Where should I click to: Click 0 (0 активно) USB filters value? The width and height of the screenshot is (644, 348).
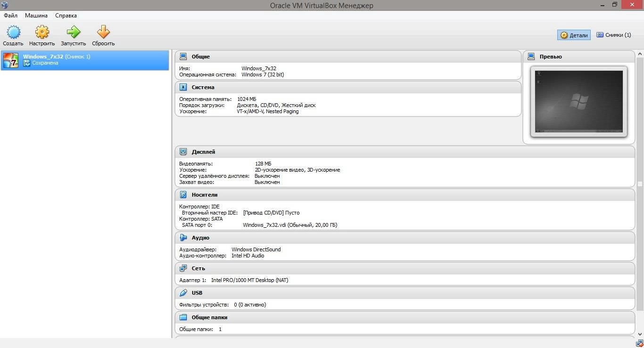[x=250, y=305]
